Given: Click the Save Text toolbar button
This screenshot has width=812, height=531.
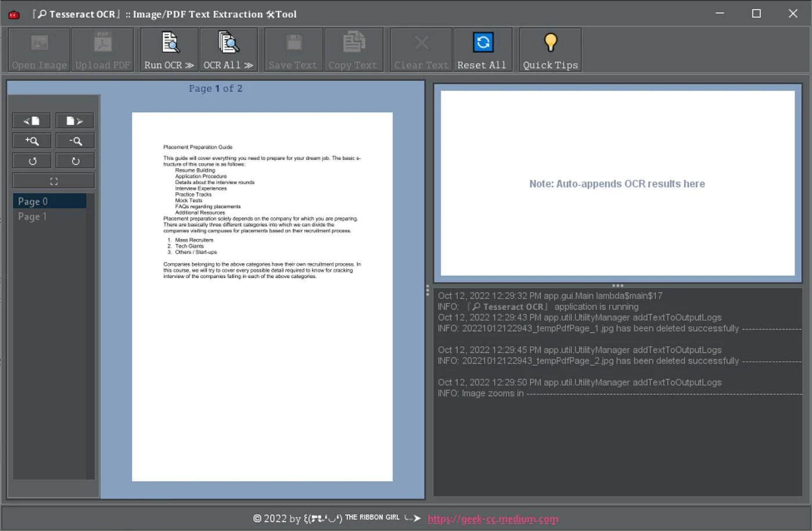Looking at the screenshot, I should (x=293, y=50).
